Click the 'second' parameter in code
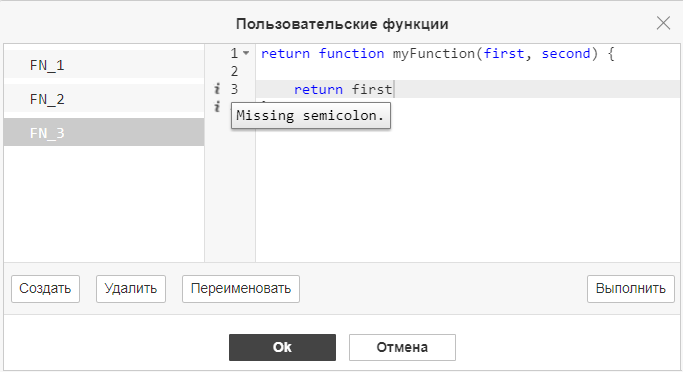The image size is (683, 372). tap(565, 54)
